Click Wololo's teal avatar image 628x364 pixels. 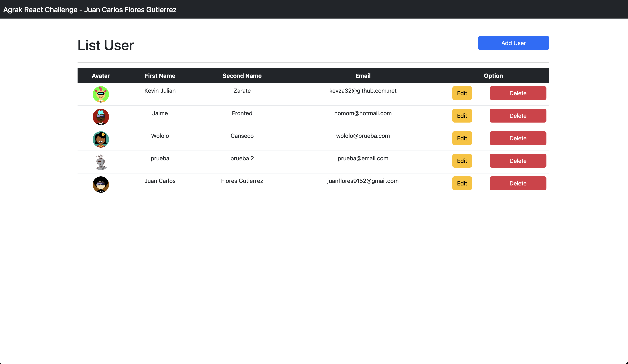101,139
